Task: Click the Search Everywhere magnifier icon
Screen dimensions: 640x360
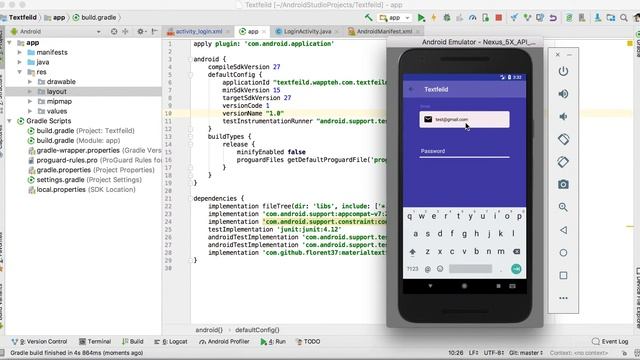Action: click(x=624, y=18)
